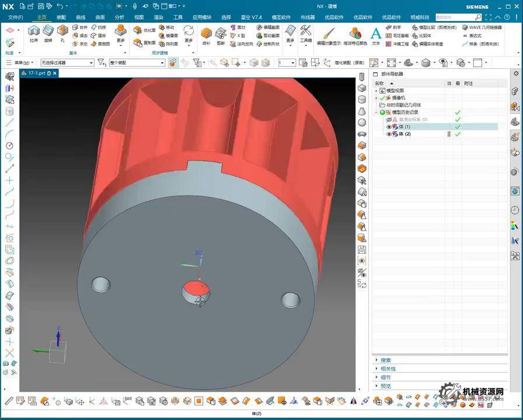Click the command search input field
Viewport: 523px width, 420px height.
click(454, 17)
